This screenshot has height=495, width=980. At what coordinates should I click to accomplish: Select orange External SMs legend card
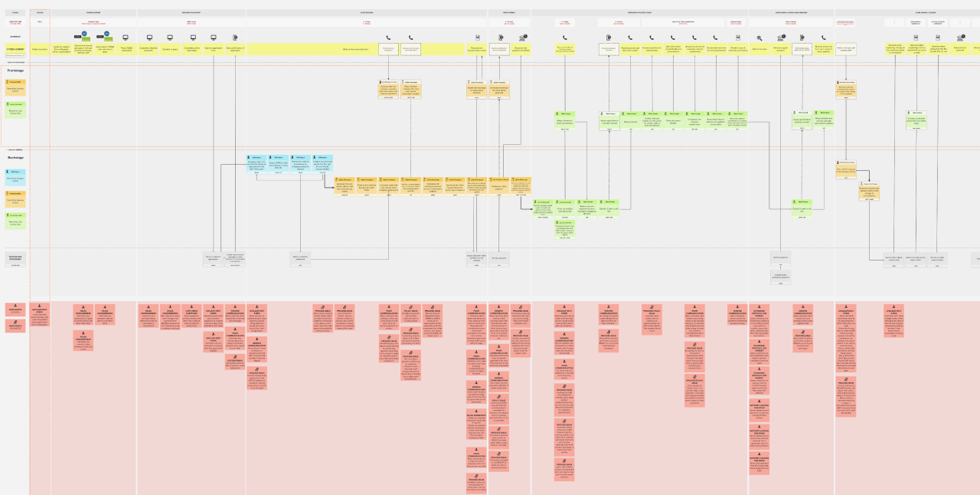coord(15,87)
